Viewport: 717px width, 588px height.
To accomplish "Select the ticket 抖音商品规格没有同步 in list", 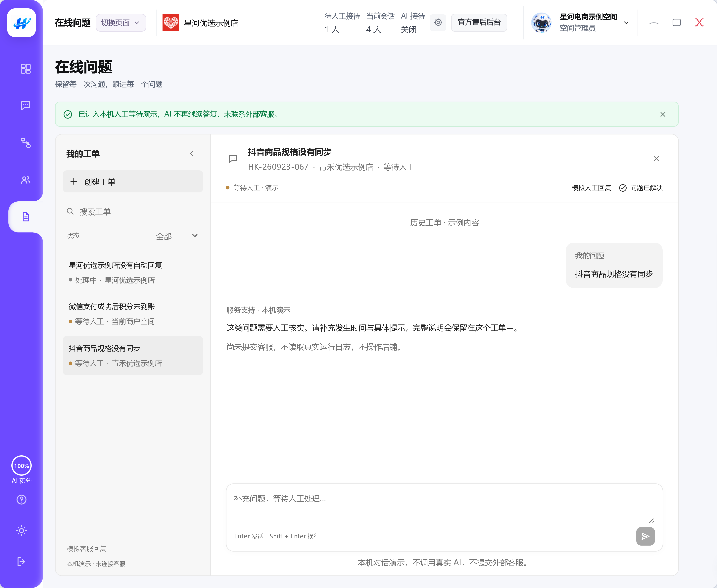I will point(133,356).
